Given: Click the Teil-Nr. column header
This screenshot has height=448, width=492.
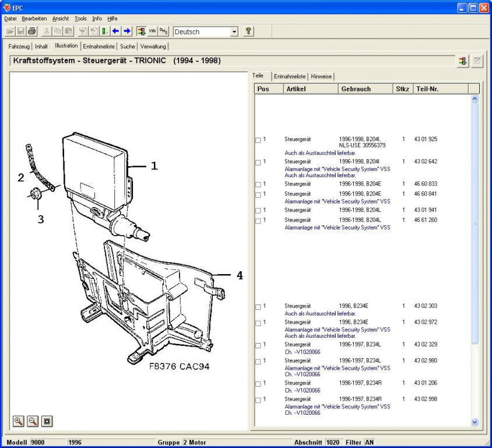Looking at the screenshot, I should tap(441, 89).
